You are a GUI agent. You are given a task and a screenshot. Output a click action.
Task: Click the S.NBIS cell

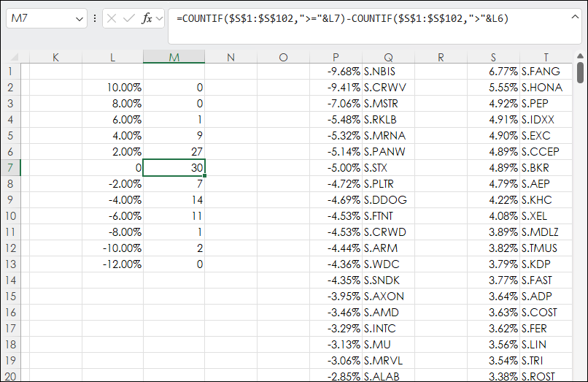389,72
